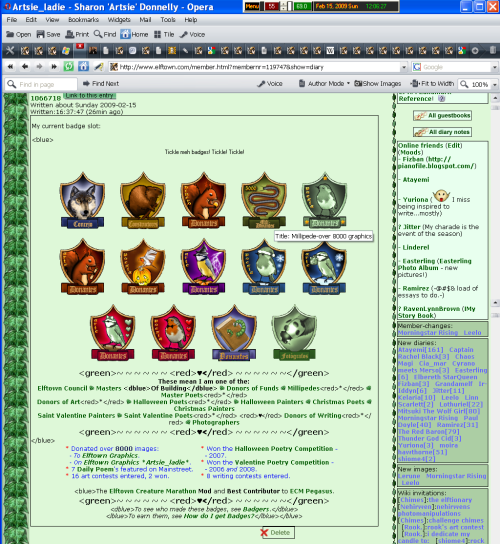Switch to the Wikipedia W tab
This screenshot has height=544, width=500.
click(x=330, y=51)
